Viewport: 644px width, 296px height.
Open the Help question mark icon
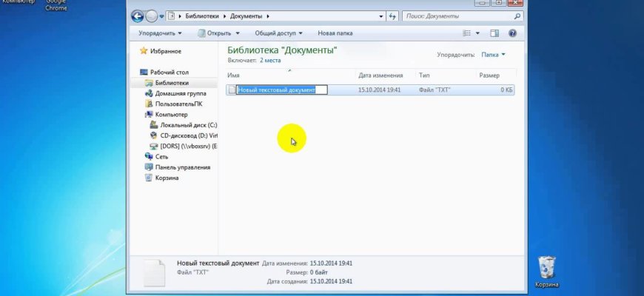[511, 33]
